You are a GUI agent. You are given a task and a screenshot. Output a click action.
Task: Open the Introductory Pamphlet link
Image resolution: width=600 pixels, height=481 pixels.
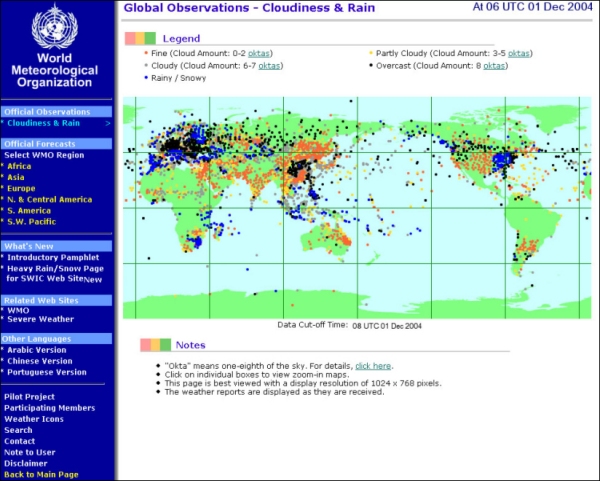click(51, 257)
